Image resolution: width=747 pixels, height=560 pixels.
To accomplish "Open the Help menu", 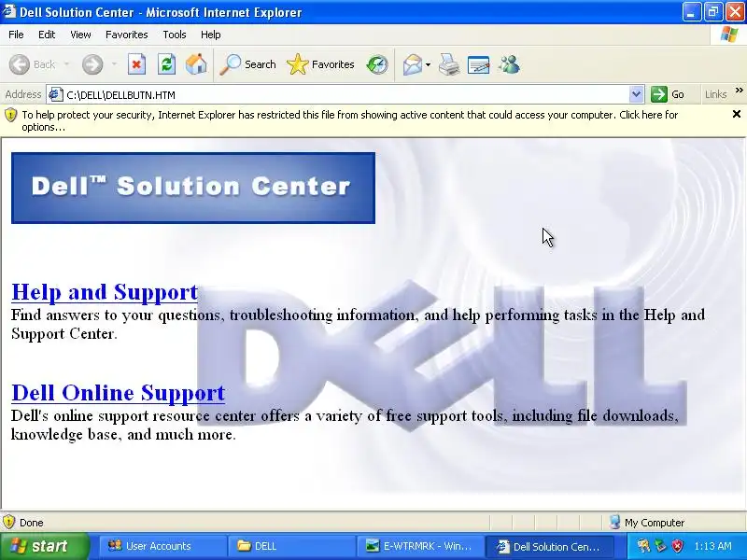I will (211, 35).
